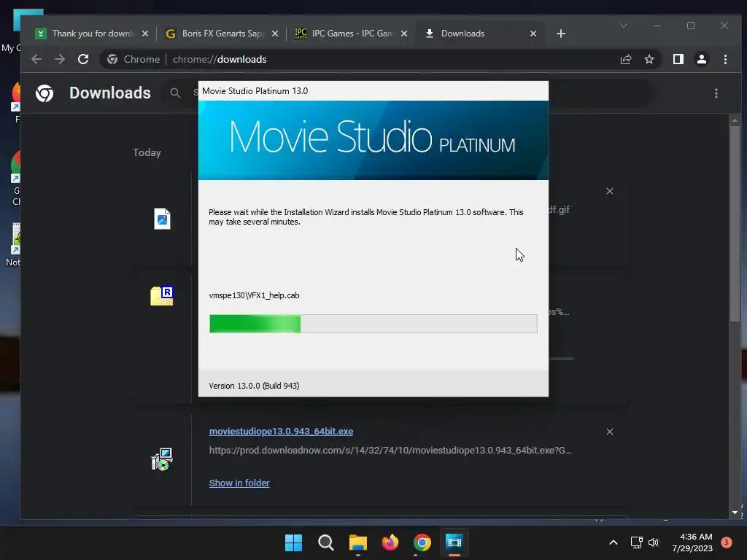
Task: Select the Movie Studio installer taskbar icon
Action: (x=454, y=542)
